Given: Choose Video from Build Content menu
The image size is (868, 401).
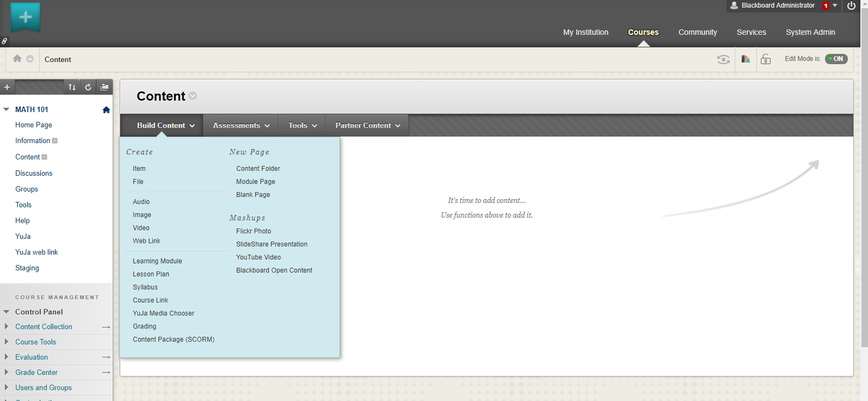Looking at the screenshot, I should (141, 228).
